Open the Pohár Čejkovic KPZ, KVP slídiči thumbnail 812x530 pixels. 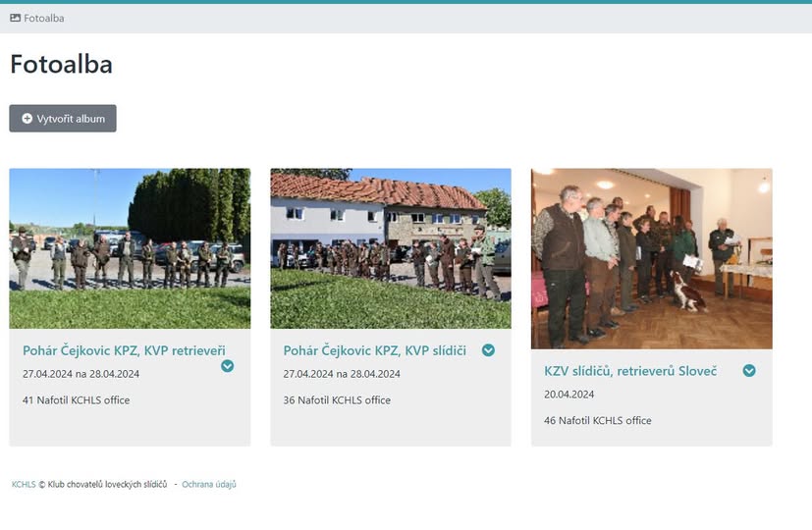(x=391, y=248)
